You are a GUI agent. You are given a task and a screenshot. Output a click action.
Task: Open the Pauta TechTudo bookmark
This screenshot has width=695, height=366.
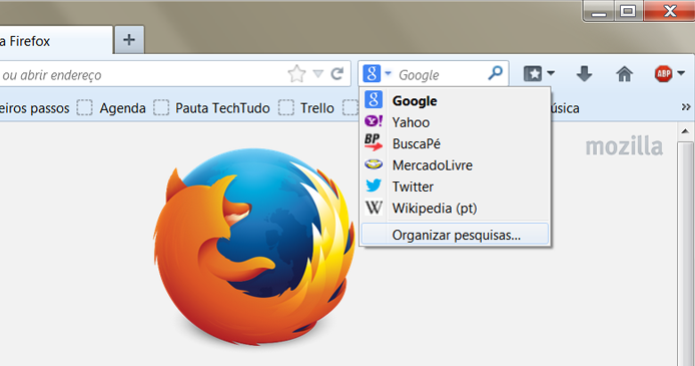point(211,108)
